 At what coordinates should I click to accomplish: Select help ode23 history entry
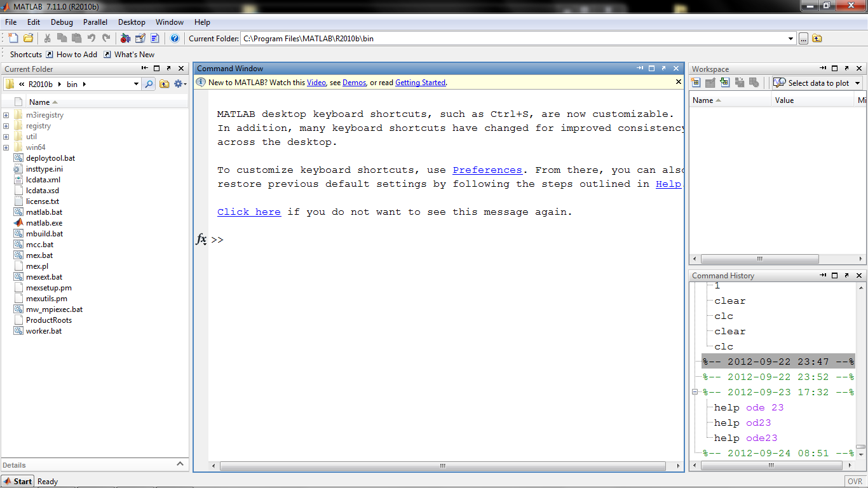click(x=745, y=438)
